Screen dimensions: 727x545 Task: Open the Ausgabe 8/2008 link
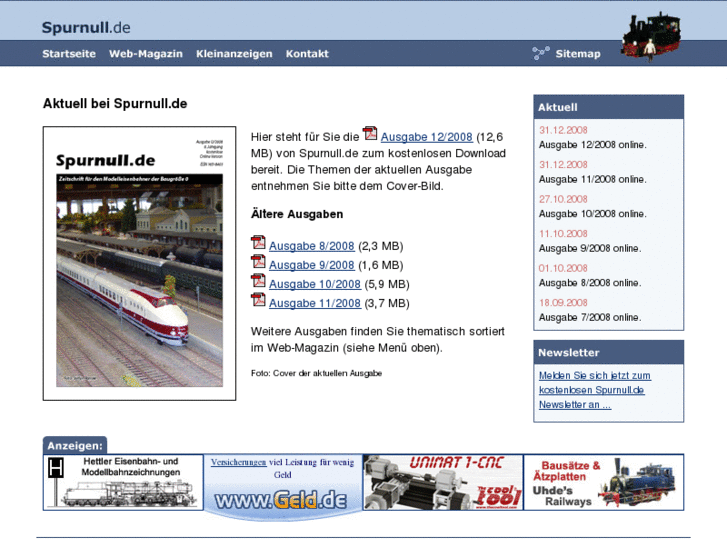312,246
